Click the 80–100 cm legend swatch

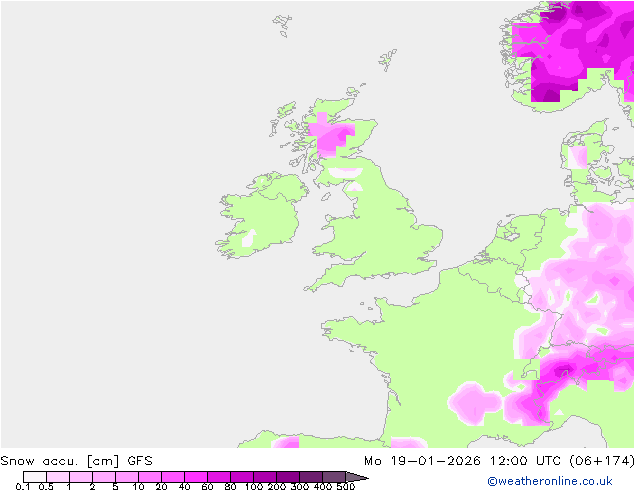[242, 477]
